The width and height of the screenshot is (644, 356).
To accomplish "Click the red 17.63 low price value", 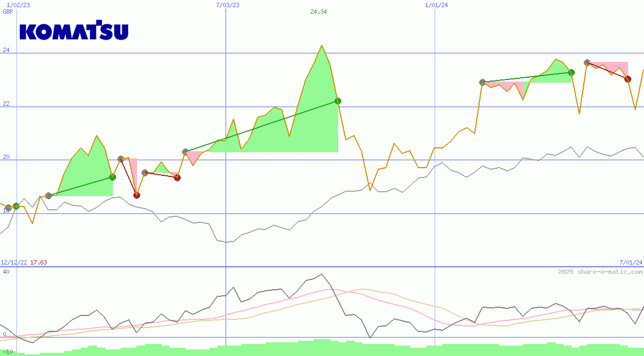I will tap(38, 262).
